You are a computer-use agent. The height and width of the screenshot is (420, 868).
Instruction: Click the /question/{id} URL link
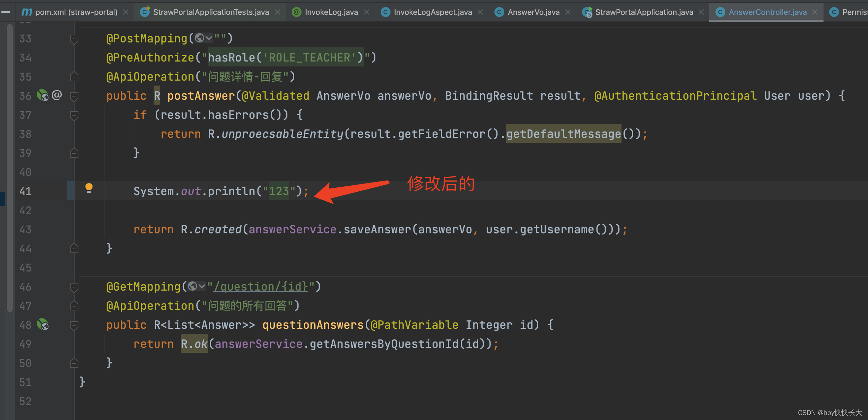point(261,286)
